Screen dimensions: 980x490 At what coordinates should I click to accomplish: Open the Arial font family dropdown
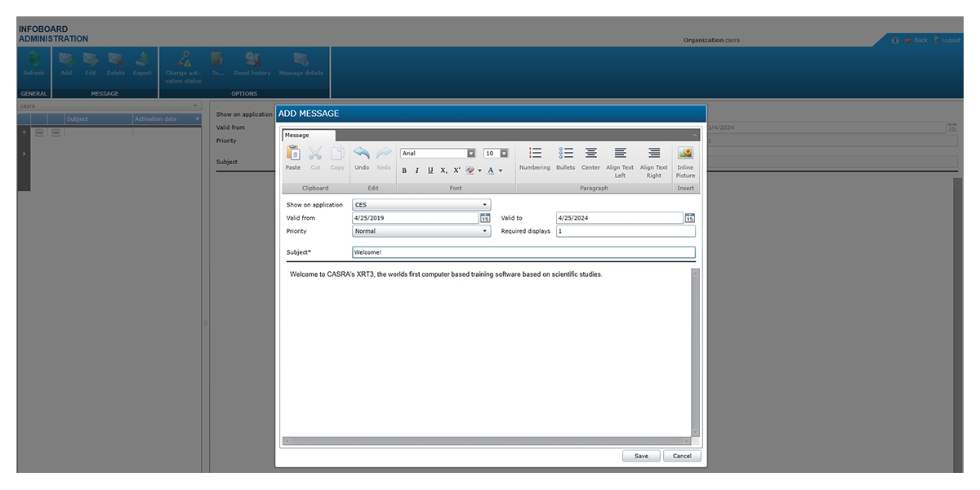click(471, 154)
